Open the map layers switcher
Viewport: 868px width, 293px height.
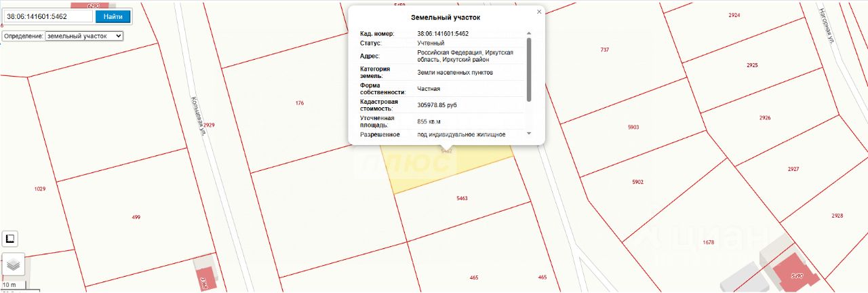click(13, 263)
